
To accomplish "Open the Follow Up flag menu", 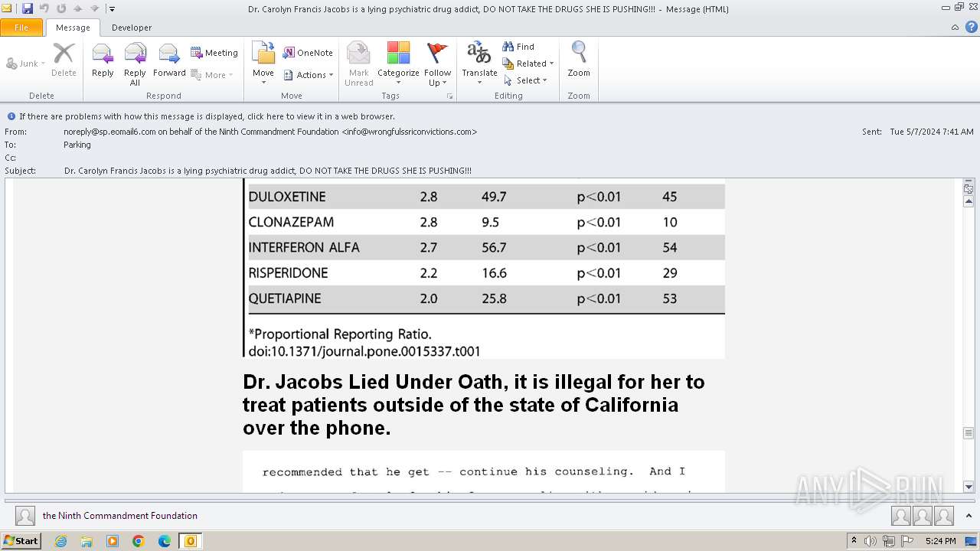I will click(x=437, y=64).
